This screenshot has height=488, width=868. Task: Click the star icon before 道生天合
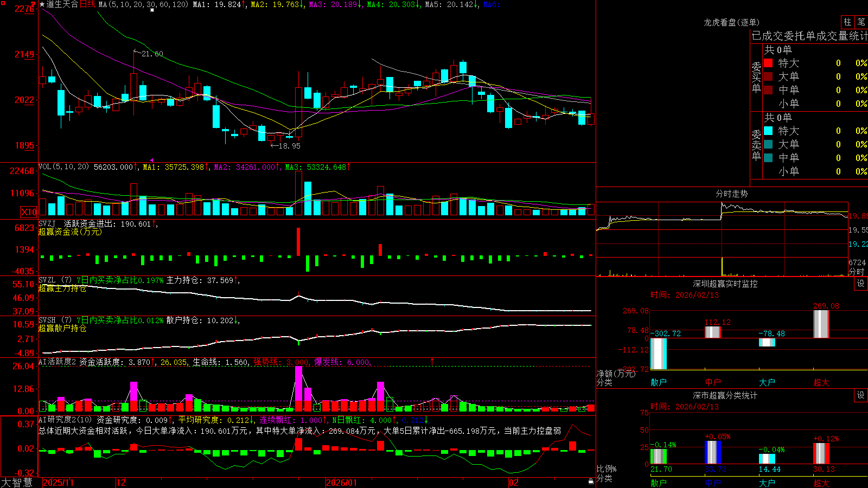click(x=42, y=4)
